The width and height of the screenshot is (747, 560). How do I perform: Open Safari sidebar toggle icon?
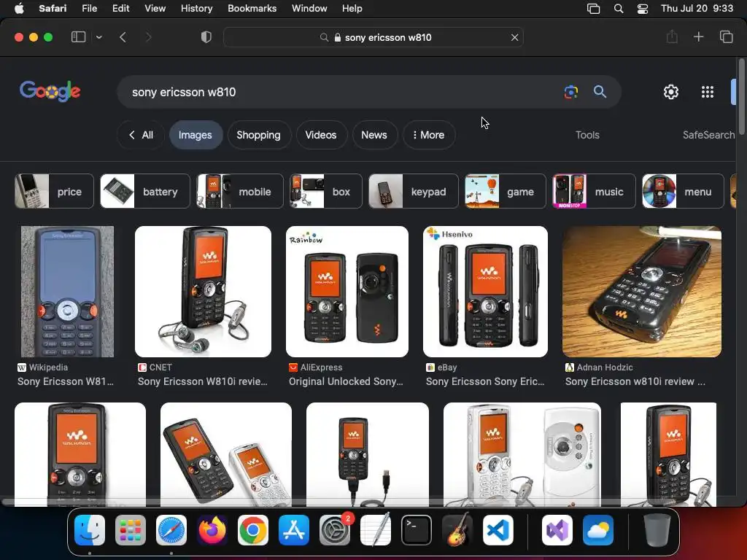pyautogui.click(x=78, y=37)
